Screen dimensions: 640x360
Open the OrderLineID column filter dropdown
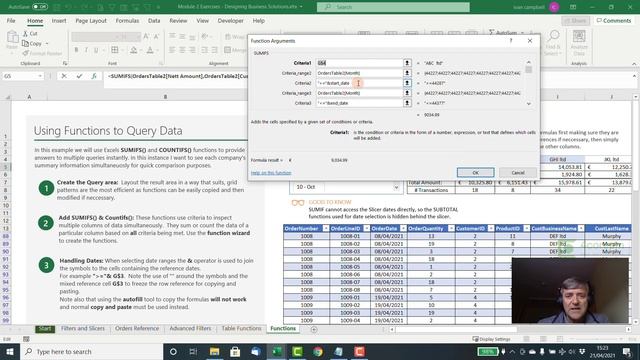(367, 228)
